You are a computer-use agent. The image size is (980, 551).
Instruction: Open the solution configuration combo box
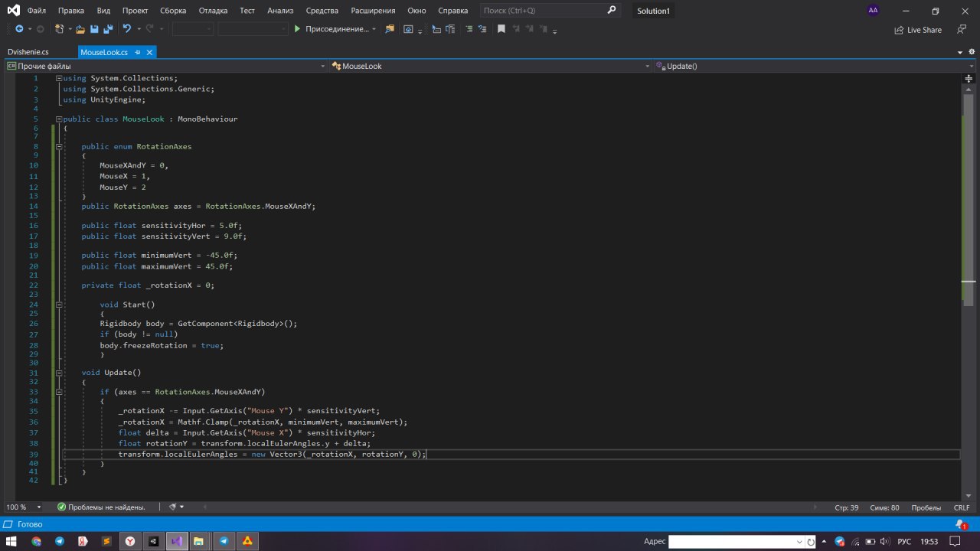193,29
